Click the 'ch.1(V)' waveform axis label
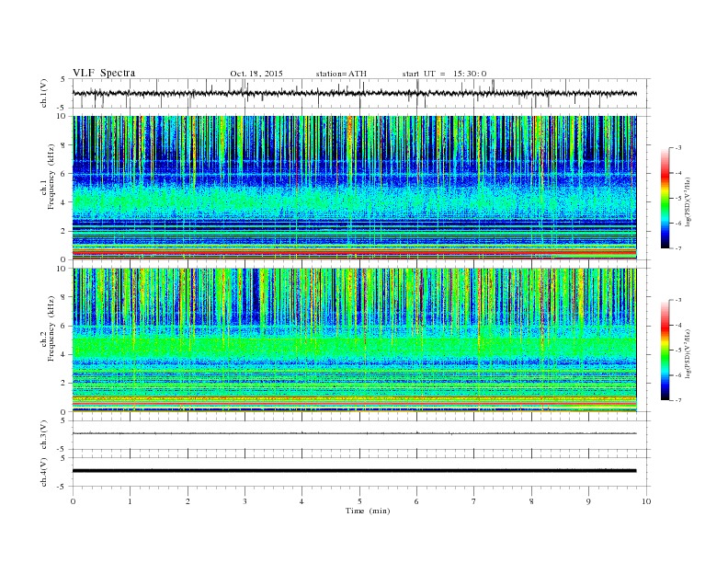This screenshot has width=728, height=563. pos(44,93)
